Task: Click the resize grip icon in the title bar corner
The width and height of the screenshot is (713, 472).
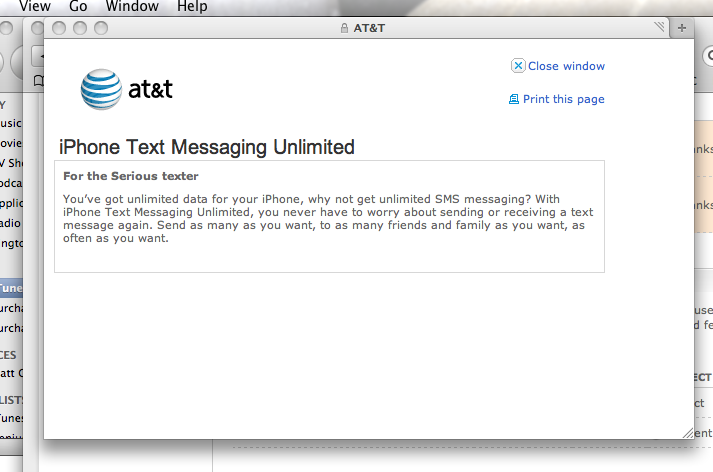Action: pos(659,27)
